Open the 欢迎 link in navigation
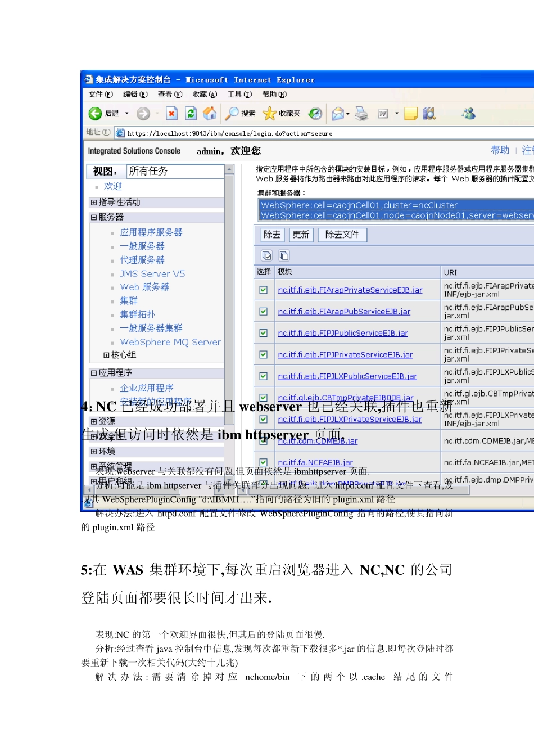534x756 pixels. coord(113,186)
